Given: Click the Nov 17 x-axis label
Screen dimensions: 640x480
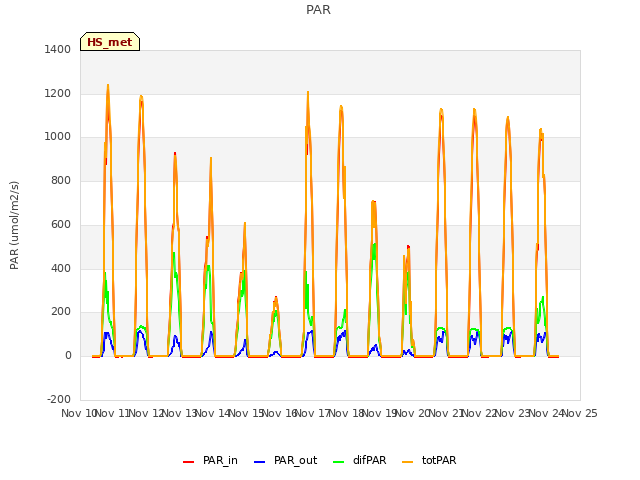Looking at the screenshot, I should click(x=312, y=413).
